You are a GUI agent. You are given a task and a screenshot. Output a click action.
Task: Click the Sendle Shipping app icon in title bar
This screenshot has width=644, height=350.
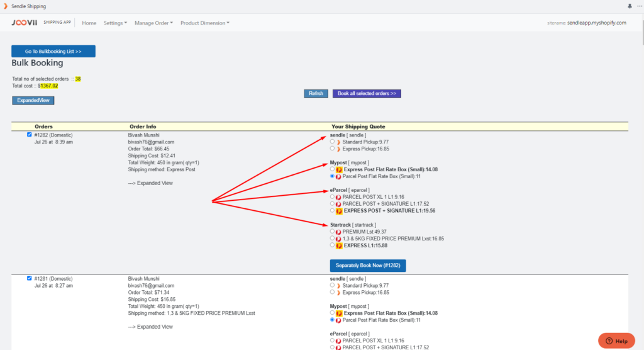click(5, 6)
